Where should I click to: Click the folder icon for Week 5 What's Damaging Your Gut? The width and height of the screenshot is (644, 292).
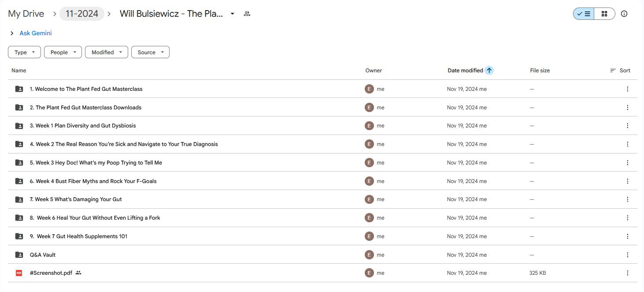coord(19,199)
